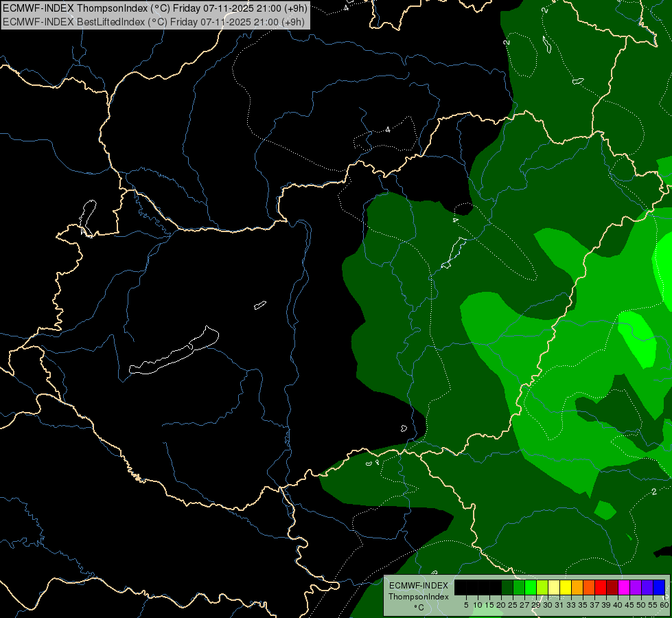Click the °C unit label in legend
The image size is (672, 618).
419,608
